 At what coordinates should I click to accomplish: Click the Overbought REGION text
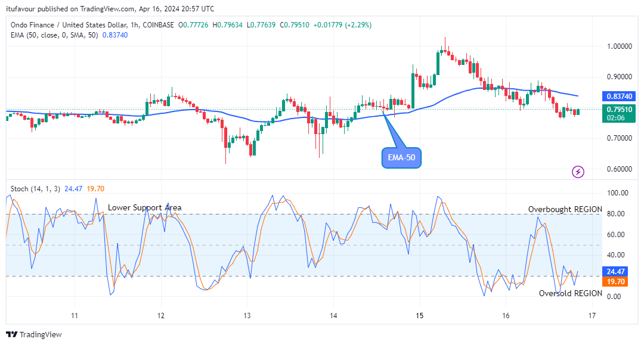565,209
